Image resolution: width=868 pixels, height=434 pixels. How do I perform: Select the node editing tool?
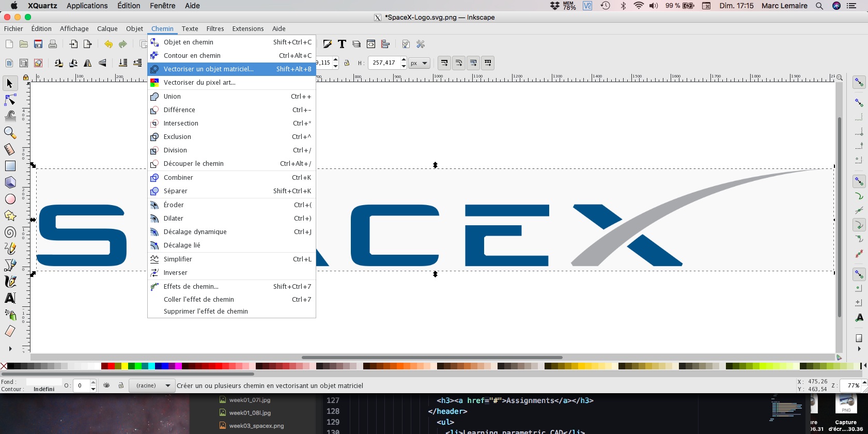click(10, 100)
